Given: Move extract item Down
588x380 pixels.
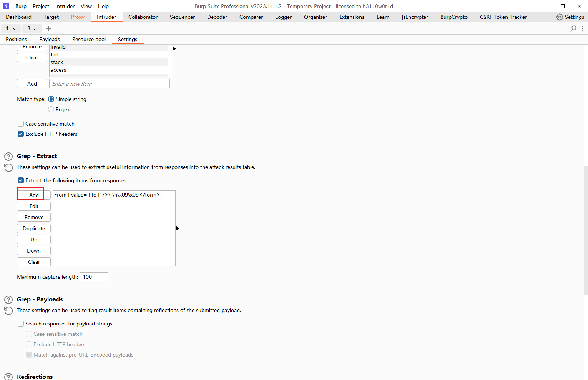Looking at the screenshot, I should (34, 251).
